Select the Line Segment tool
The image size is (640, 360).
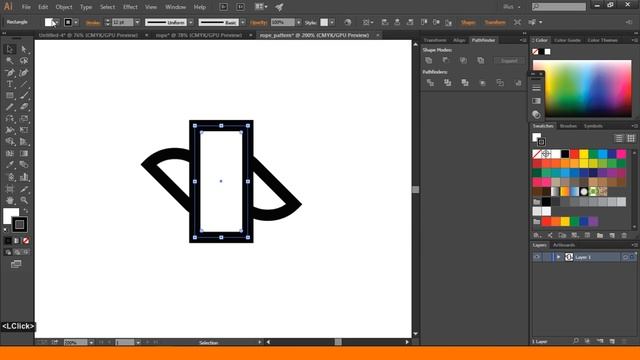(24, 84)
